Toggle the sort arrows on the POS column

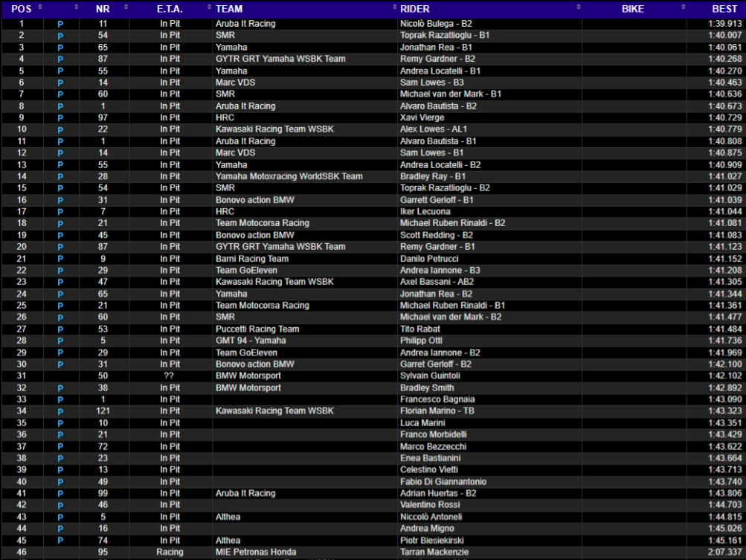pyautogui.click(x=40, y=8)
